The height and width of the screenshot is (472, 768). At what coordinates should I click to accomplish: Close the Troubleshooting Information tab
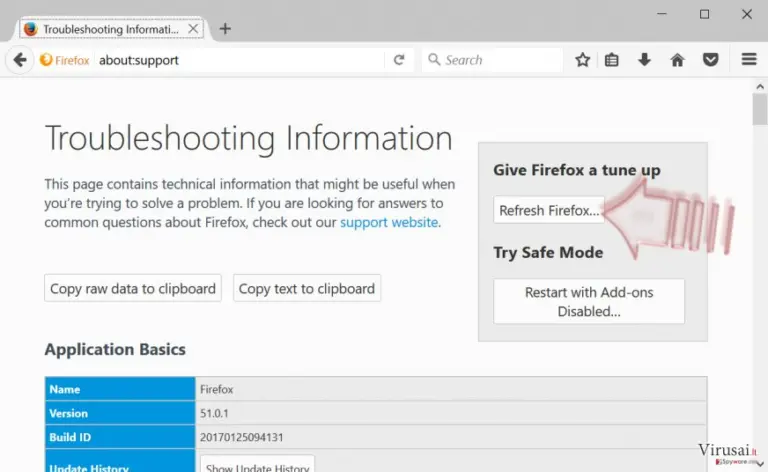coord(193,29)
